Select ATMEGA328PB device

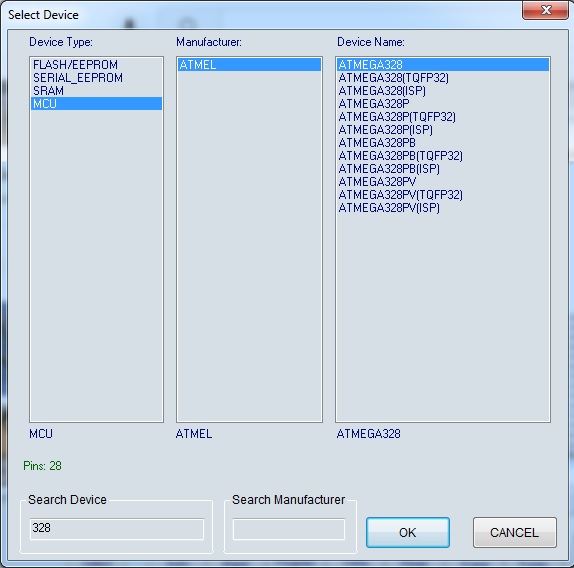pyautogui.click(x=443, y=143)
